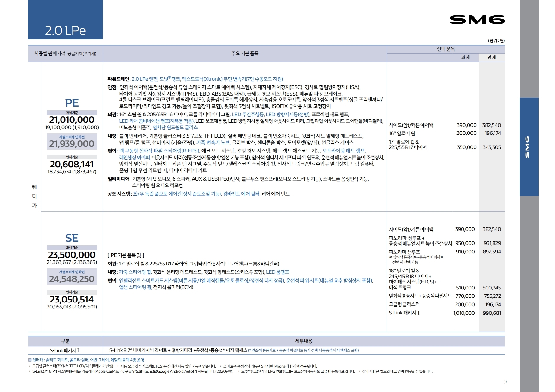Click the 과세 sub-header
Screen dimensions: 555x392
(465, 57)
